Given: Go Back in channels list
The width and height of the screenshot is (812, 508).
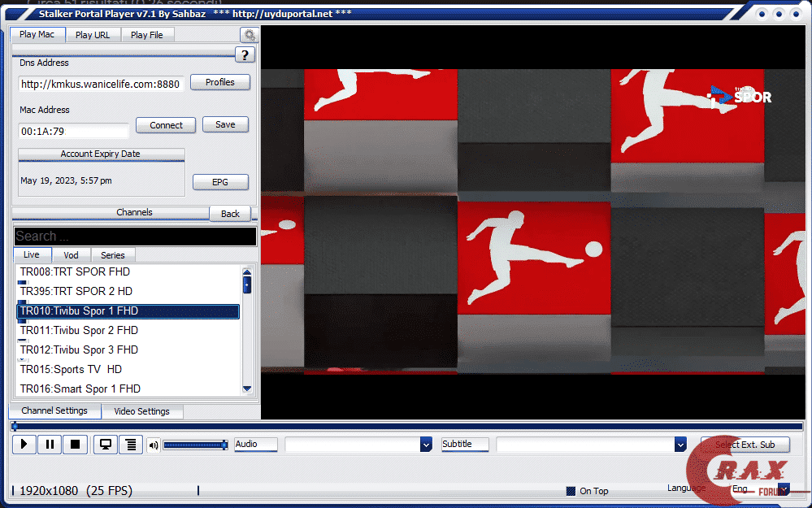Looking at the screenshot, I should pos(231,214).
